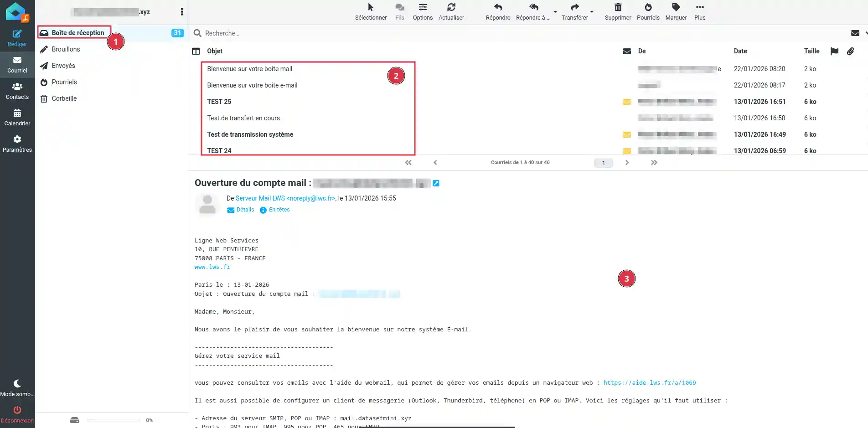Viewport: 868px width, 428px height.
Task: Open message Test de transfert en cours
Action: (x=243, y=118)
